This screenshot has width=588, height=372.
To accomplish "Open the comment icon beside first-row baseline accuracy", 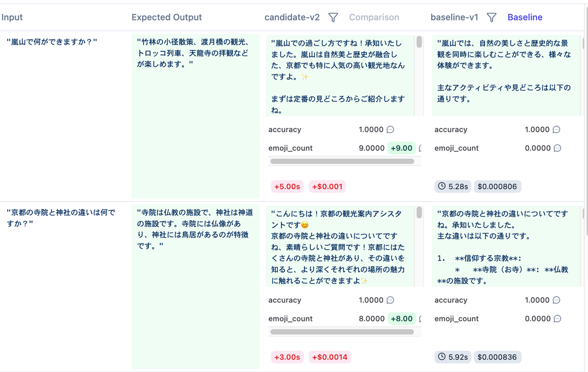I will click(x=558, y=129).
